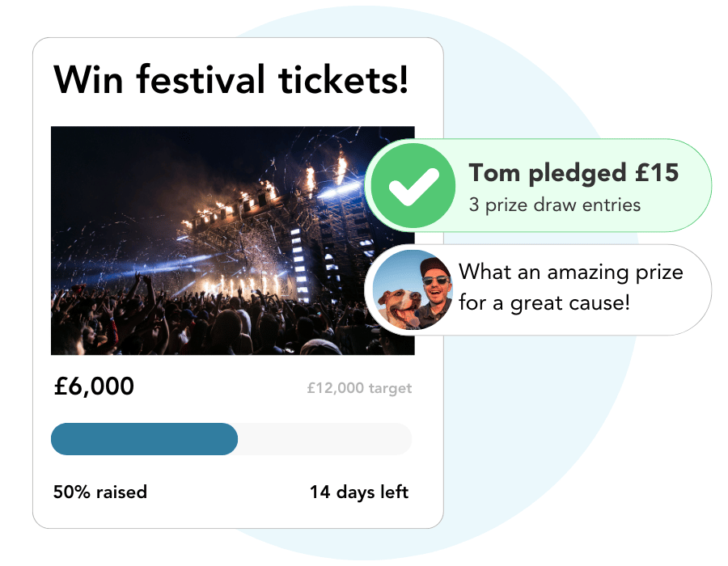The height and width of the screenshot is (566, 728).
Task: Select the unfilled section of progress bar
Action: (324, 438)
